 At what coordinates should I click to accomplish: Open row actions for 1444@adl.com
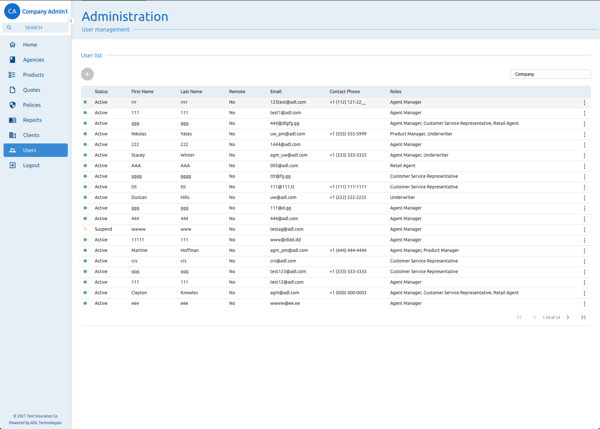[x=584, y=145]
